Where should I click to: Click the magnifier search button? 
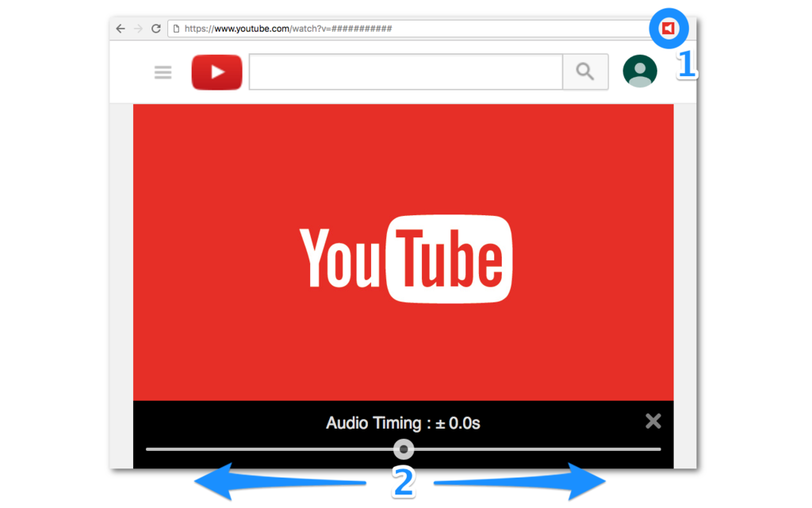[x=585, y=71]
